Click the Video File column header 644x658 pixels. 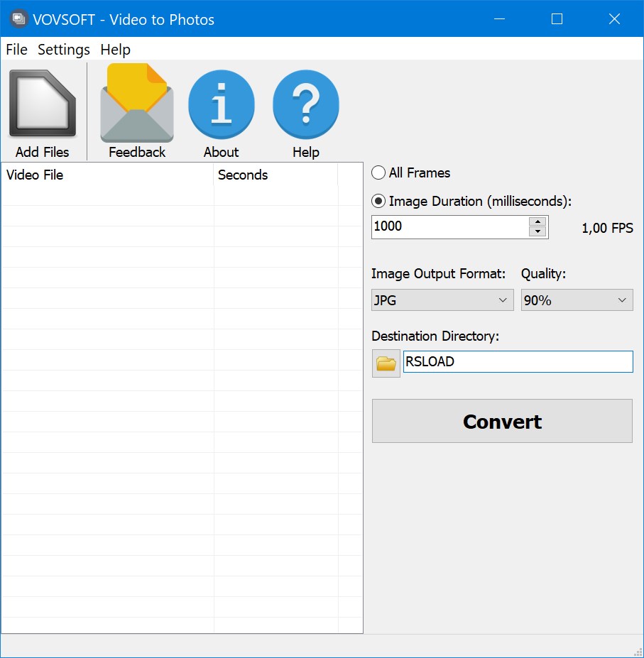point(107,175)
